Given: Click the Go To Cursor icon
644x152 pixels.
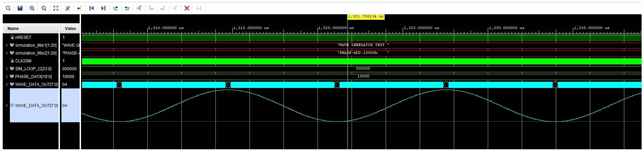Looking at the screenshot, I should (79, 8).
